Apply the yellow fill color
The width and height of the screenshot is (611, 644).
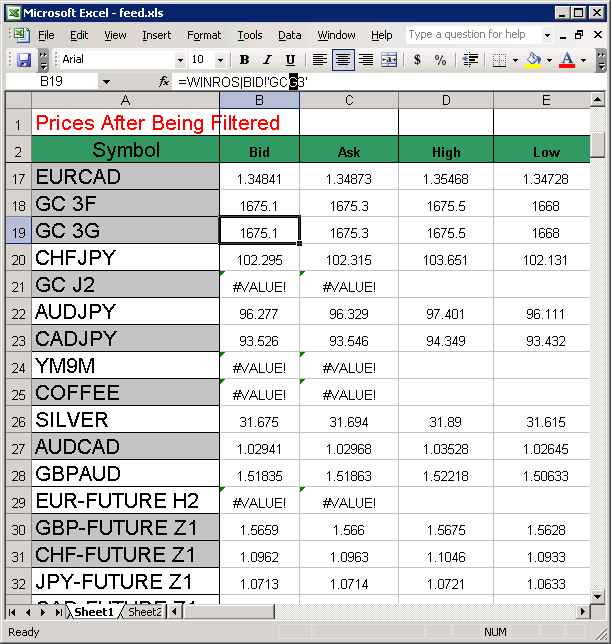pyautogui.click(x=533, y=60)
